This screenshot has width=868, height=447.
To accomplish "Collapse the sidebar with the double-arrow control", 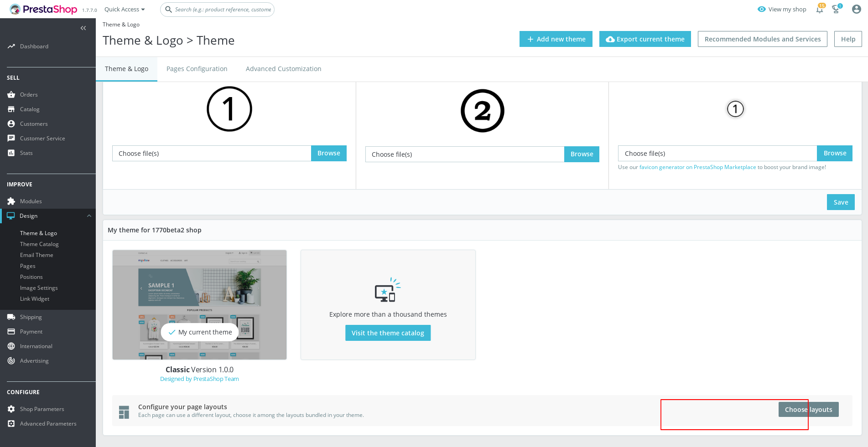I will coord(83,28).
